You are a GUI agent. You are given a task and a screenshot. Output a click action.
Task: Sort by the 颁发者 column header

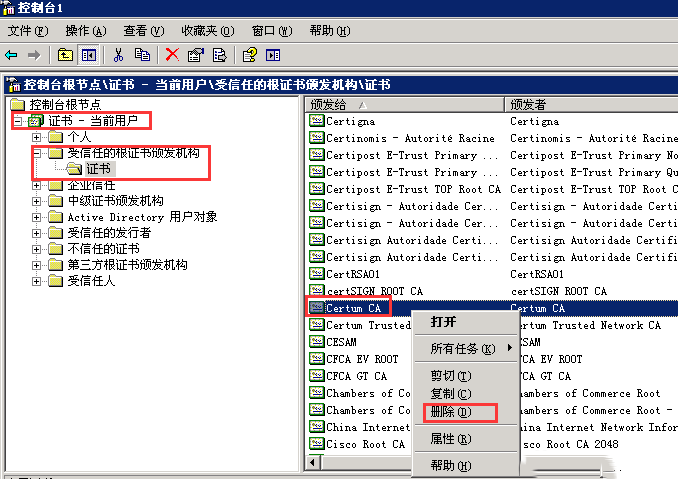591,105
